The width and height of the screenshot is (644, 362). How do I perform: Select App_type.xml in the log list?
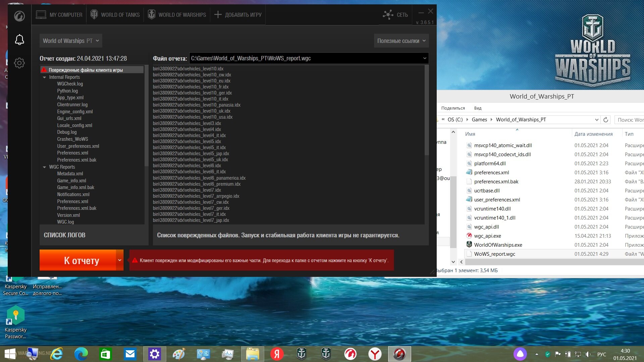pos(70,98)
